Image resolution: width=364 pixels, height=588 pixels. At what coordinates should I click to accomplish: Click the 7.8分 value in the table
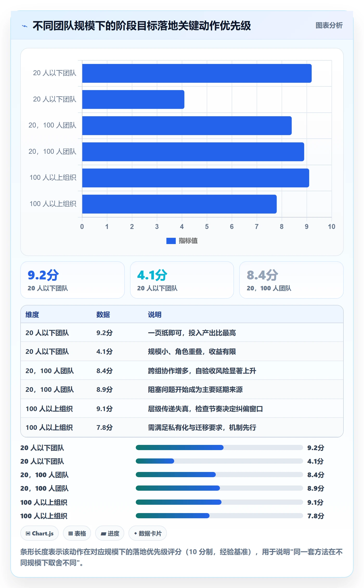coord(105,427)
